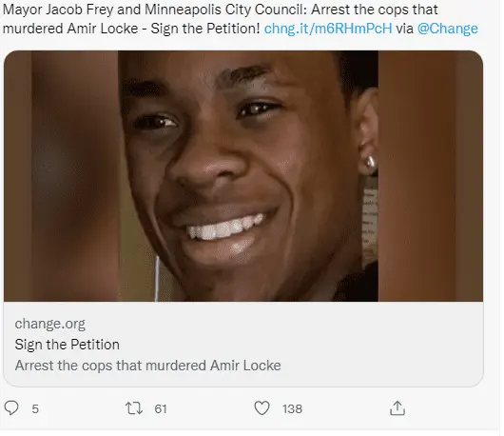
Task: Click the reply count showing 5
Action: (35, 408)
